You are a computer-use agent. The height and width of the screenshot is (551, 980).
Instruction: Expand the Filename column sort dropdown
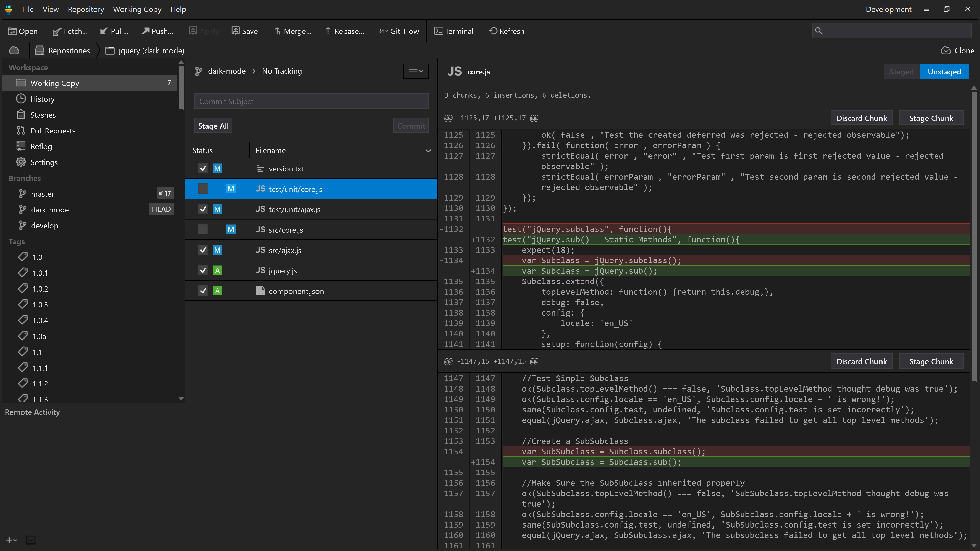tap(428, 151)
